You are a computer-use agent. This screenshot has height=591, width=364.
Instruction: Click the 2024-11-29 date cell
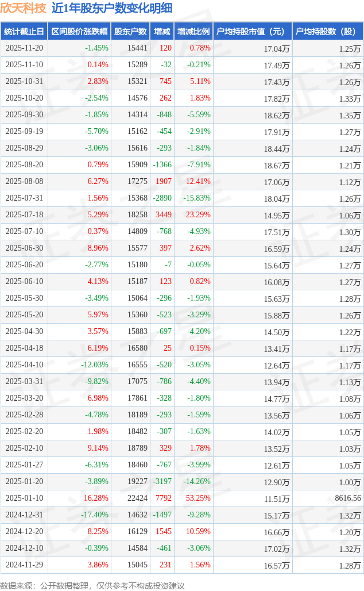click(24, 565)
